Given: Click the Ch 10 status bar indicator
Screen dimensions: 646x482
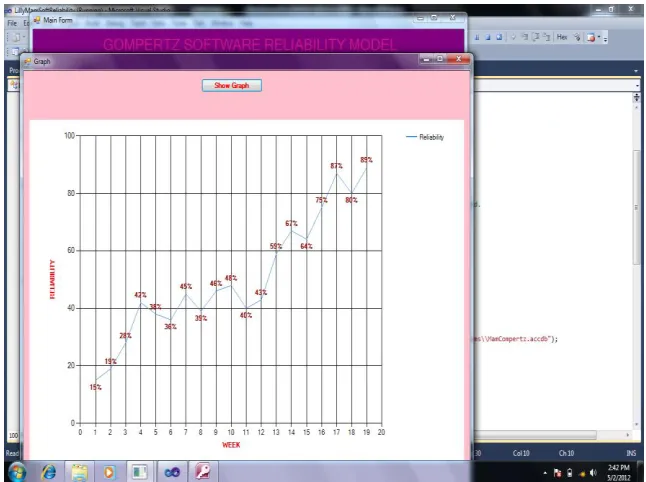Looking at the screenshot, I should pos(566,453).
